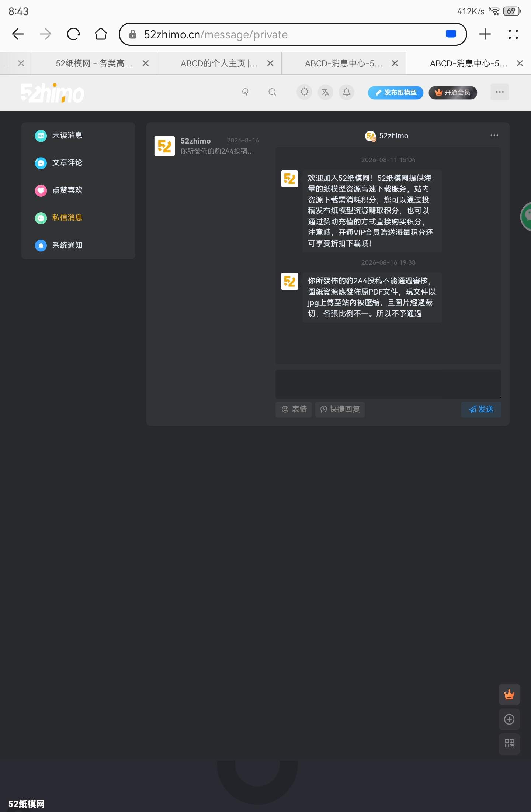Click the message text input box
Image resolution: width=531 pixels, height=812 pixels.
[388, 384]
